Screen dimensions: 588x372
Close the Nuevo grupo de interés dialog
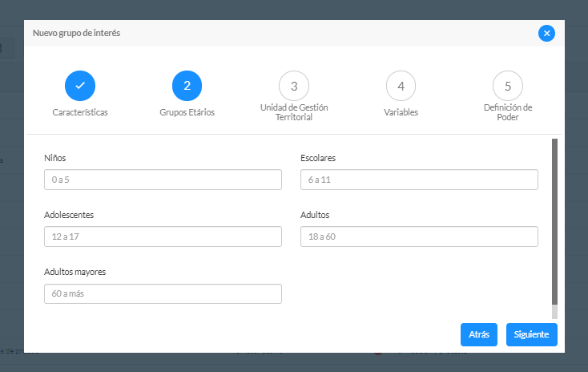[546, 34]
